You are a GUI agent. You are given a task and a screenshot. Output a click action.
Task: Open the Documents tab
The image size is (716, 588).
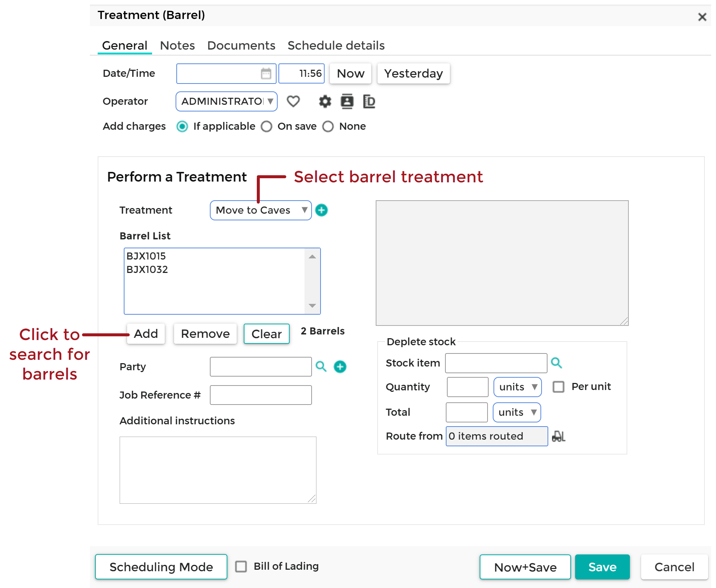pos(241,45)
